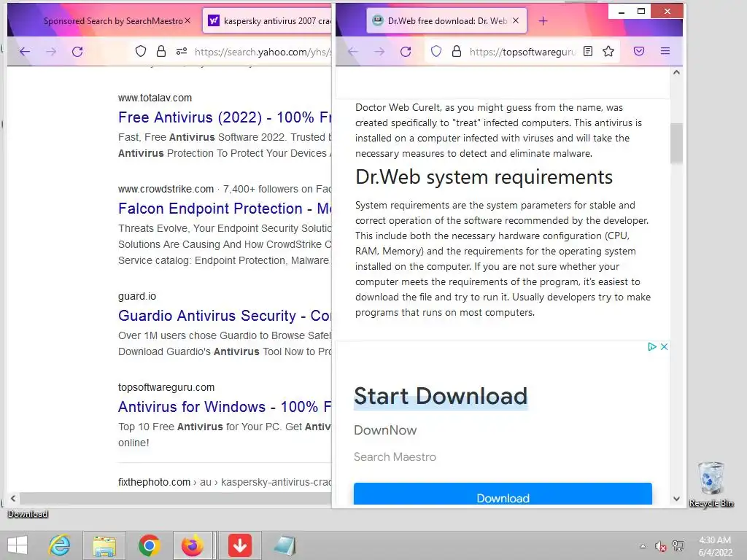Click the blue Download ad button

click(x=503, y=494)
